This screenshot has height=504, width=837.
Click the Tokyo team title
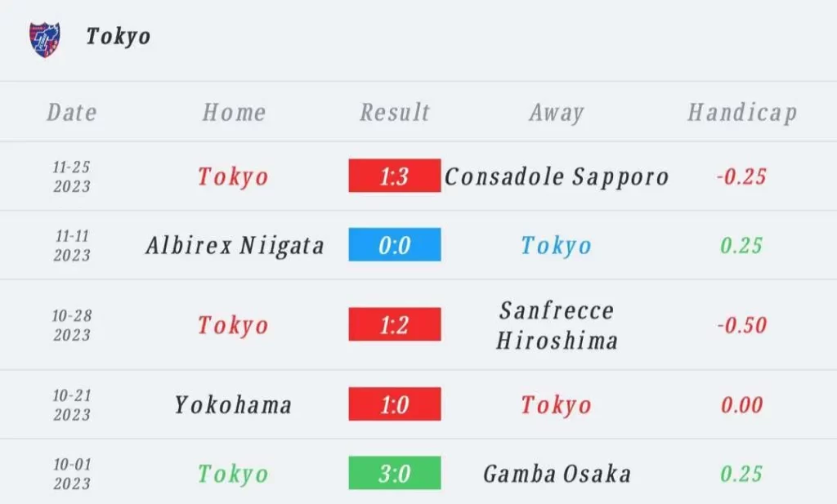[119, 37]
